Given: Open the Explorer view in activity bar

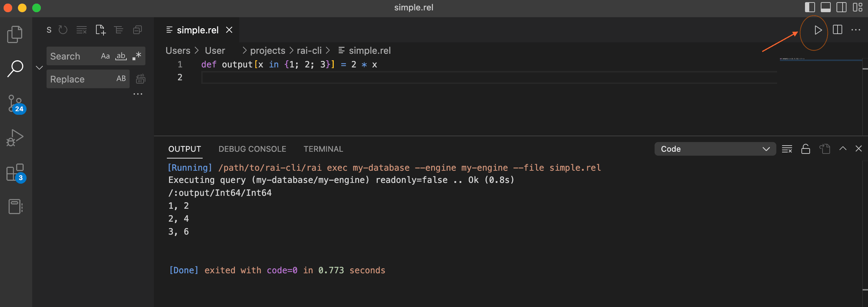Looking at the screenshot, I should (15, 34).
